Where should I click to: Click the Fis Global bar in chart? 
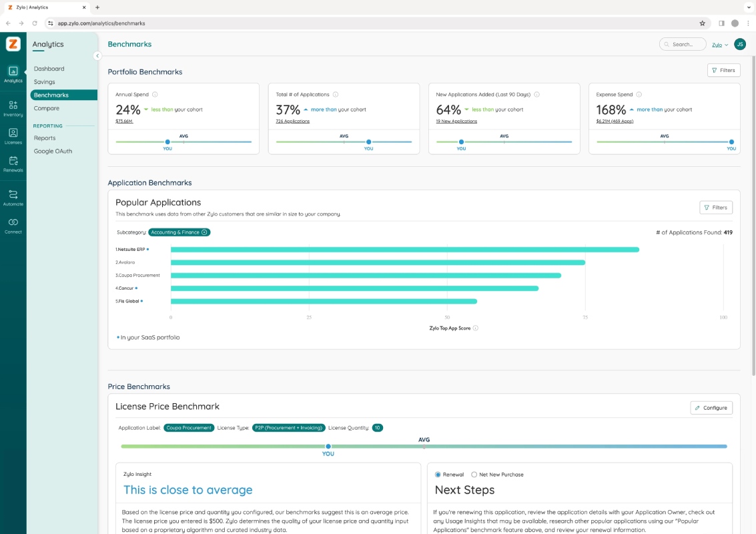pos(324,301)
